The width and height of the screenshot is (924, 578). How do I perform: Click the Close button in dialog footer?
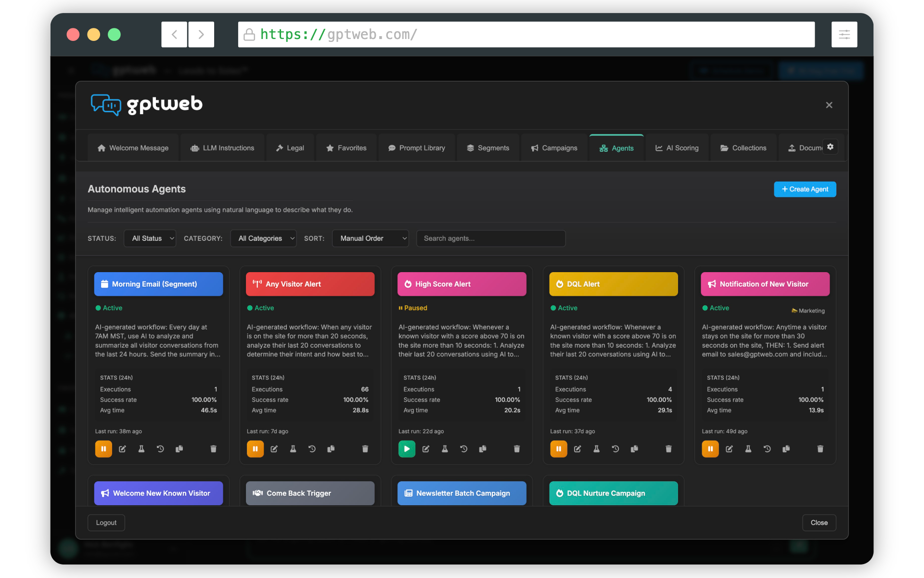pyautogui.click(x=819, y=523)
